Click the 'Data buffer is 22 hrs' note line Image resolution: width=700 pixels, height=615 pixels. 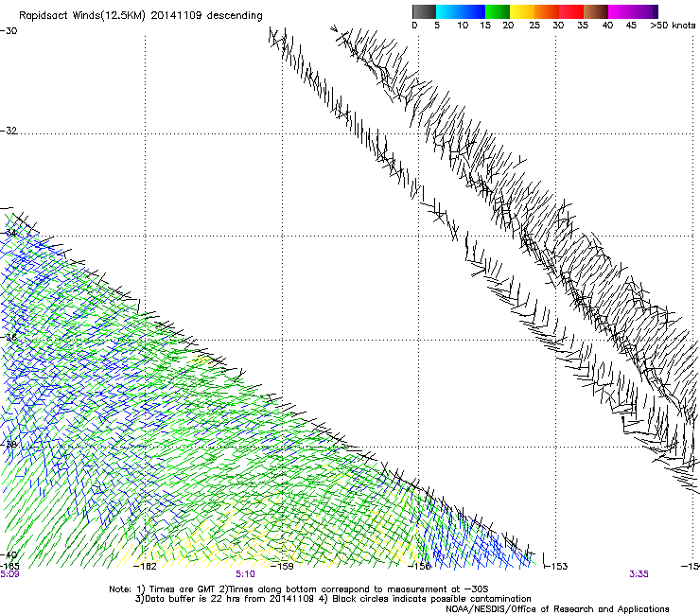click(x=333, y=599)
